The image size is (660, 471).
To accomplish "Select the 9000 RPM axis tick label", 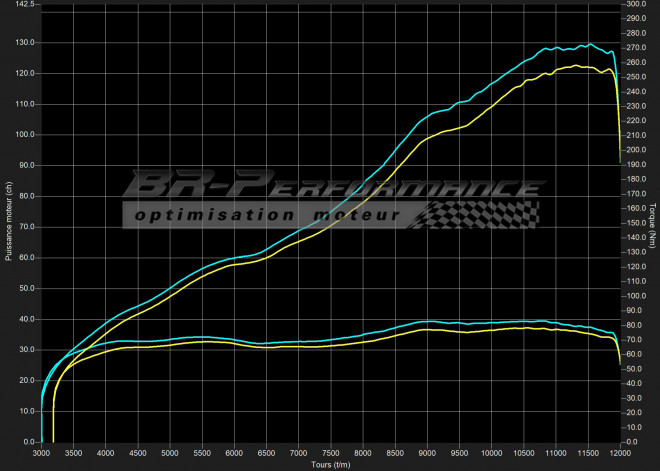I will pyautogui.click(x=426, y=452).
